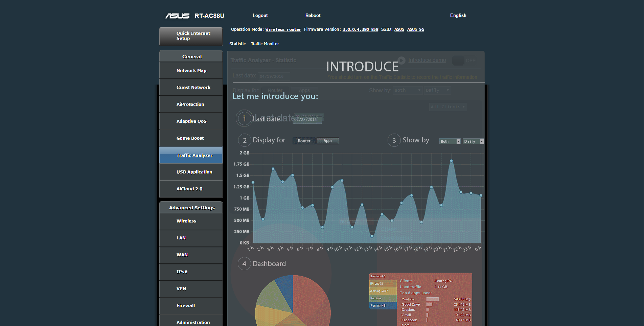Select the Router display button in step 2
The height and width of the screenshot is (326, 644).
304,141
